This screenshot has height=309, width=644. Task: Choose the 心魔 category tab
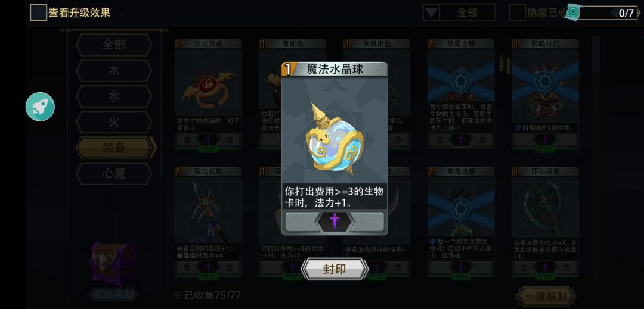pyautogui.click(x=114, y=174)
